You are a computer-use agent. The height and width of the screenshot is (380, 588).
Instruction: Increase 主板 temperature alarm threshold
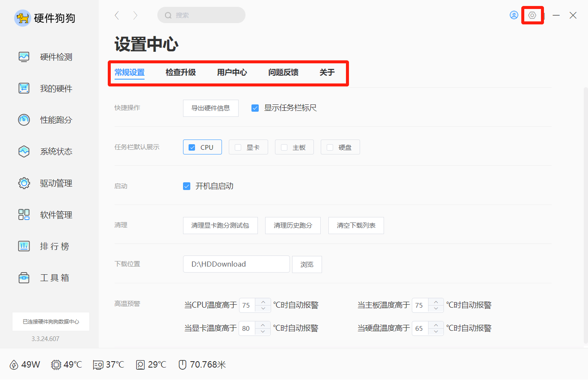[436, 301]
